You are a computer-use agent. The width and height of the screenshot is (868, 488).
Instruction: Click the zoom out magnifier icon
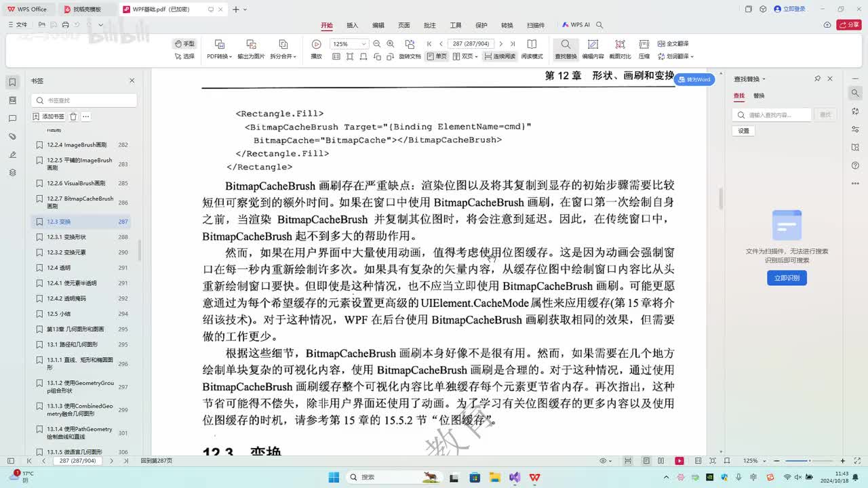[x=377, y=44]
